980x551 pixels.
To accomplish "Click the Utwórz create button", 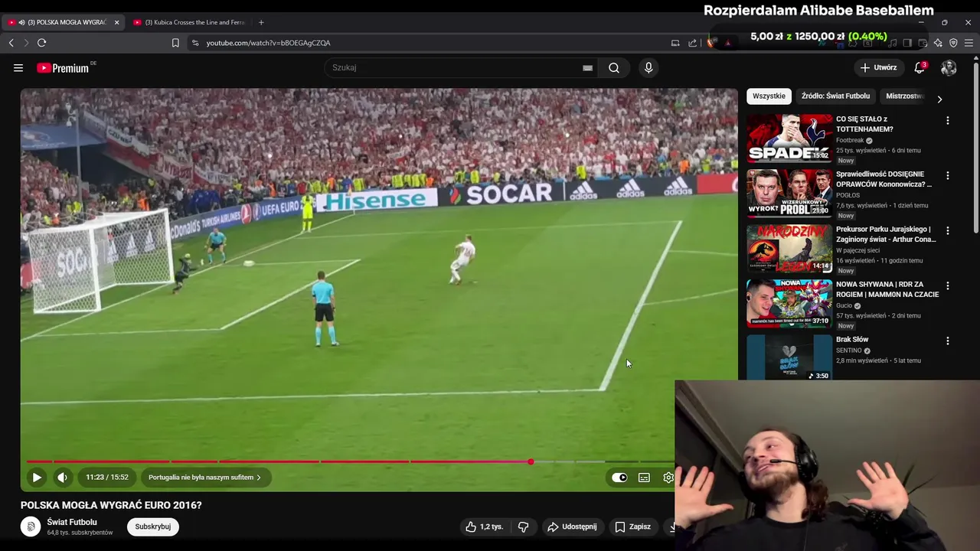I will tap(878, 68).
